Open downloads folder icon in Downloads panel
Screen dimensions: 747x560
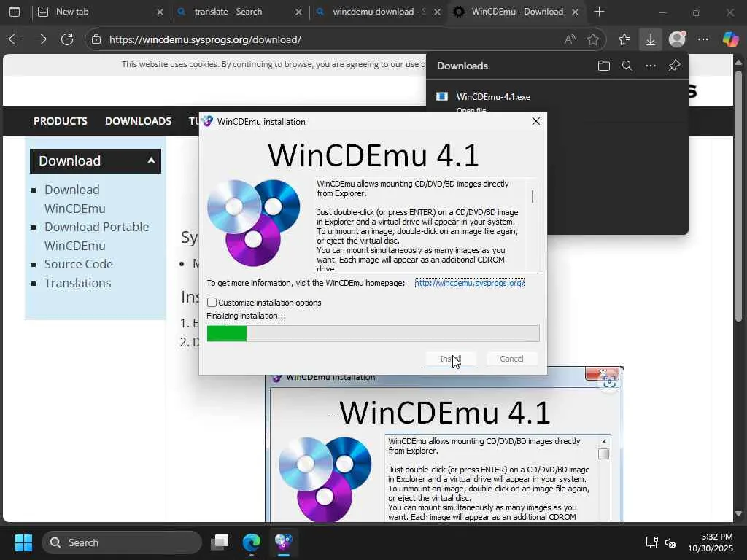coord(603,66)
